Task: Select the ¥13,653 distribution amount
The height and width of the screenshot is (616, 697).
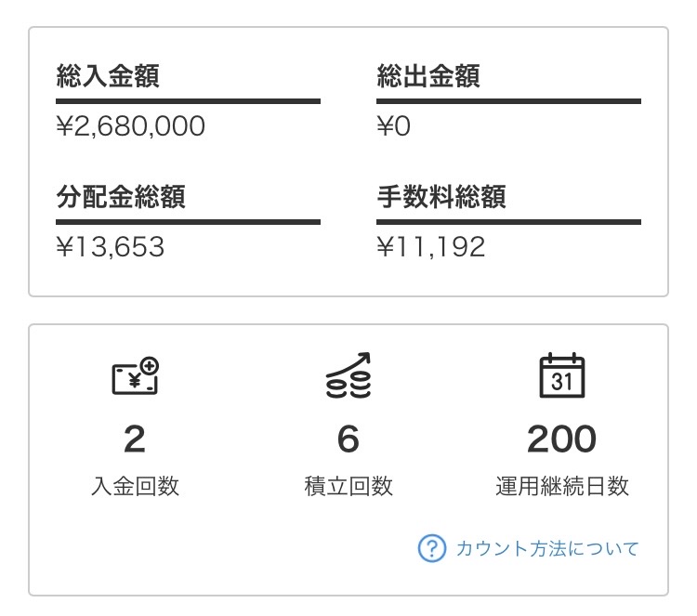Action: click(x=111, y=247)
